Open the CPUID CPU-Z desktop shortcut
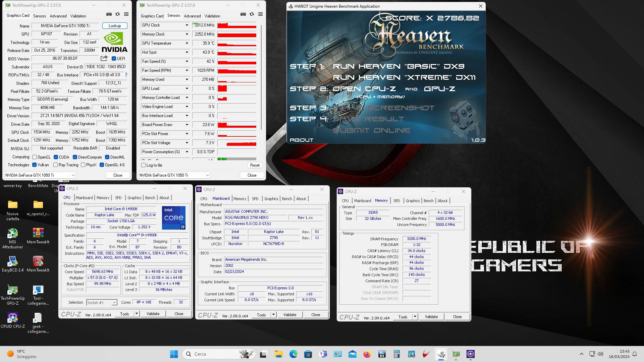 (x=12, y=320)
